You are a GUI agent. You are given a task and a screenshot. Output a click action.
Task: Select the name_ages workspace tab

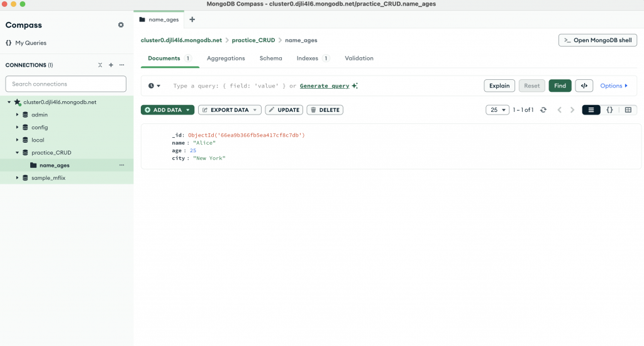pos(159,20)
